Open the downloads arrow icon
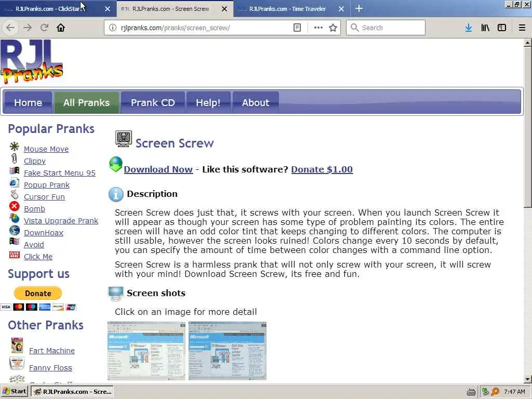This screenshot has height=399, width=532. pos(469,28)
